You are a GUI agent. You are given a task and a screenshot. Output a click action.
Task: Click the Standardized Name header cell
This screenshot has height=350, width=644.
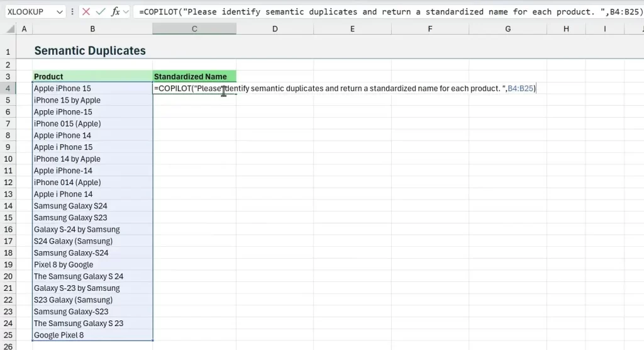[x=194, y=77]
